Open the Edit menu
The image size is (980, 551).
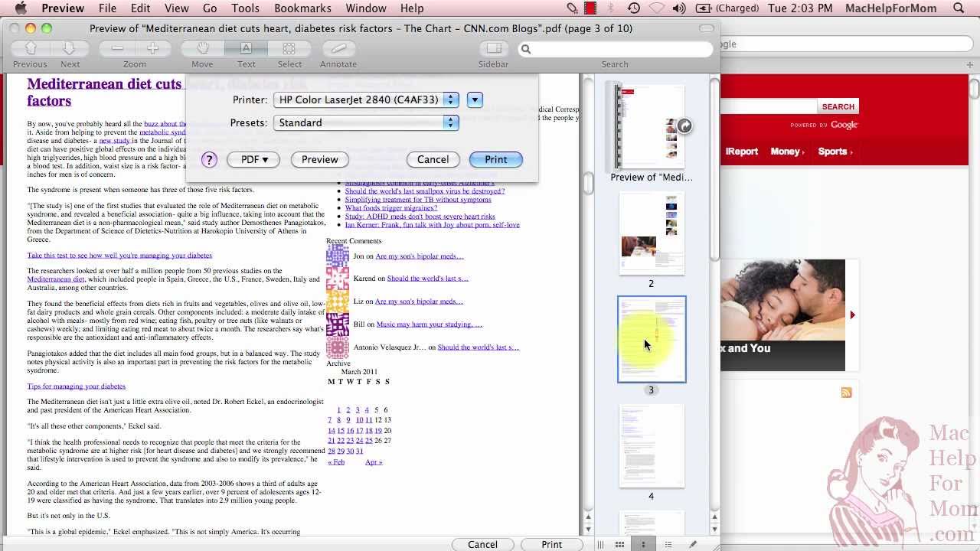140,8
